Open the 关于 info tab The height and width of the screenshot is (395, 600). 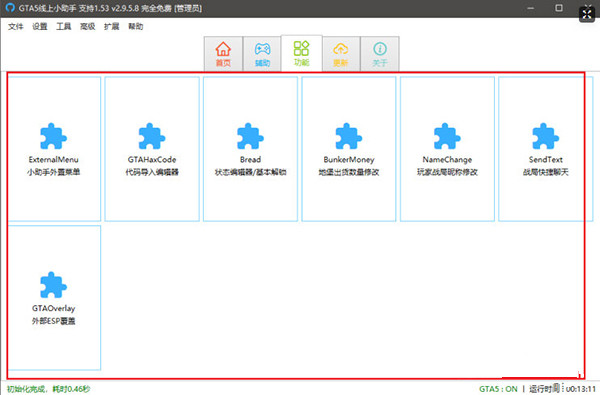pos(380,54)
